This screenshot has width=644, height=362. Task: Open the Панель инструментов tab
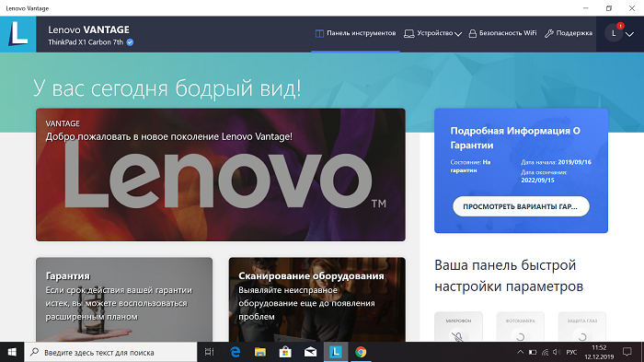click(355, 33)
